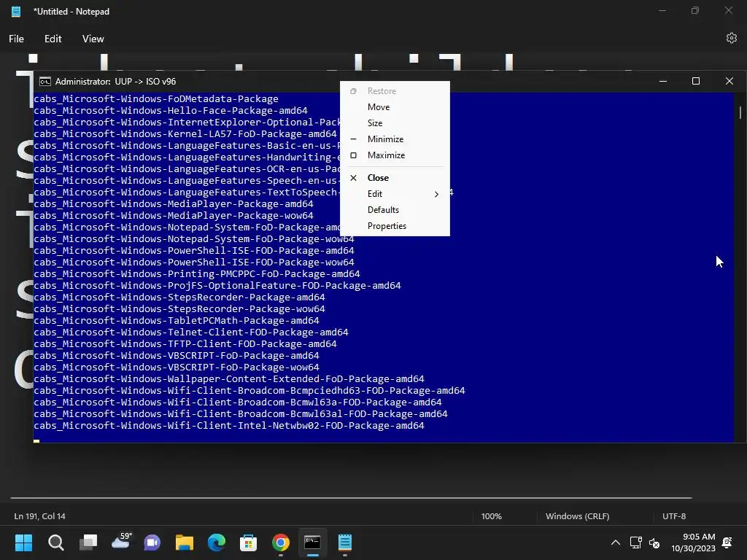Screen dimensions: 747x560
Task: Click the Telnet-Client-FOD-Package-amd64 line
Action: [191, 332]
